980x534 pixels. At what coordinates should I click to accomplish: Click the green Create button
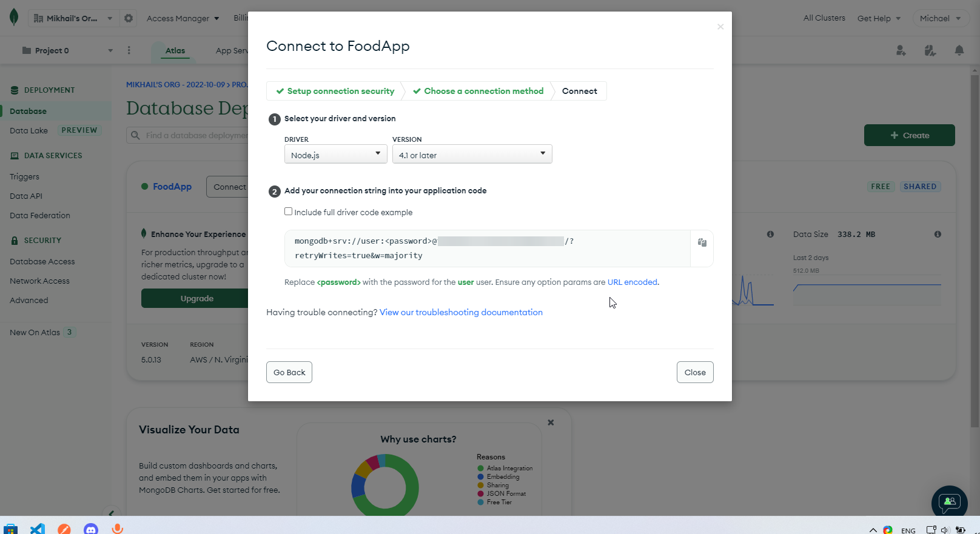pos(909,135)
